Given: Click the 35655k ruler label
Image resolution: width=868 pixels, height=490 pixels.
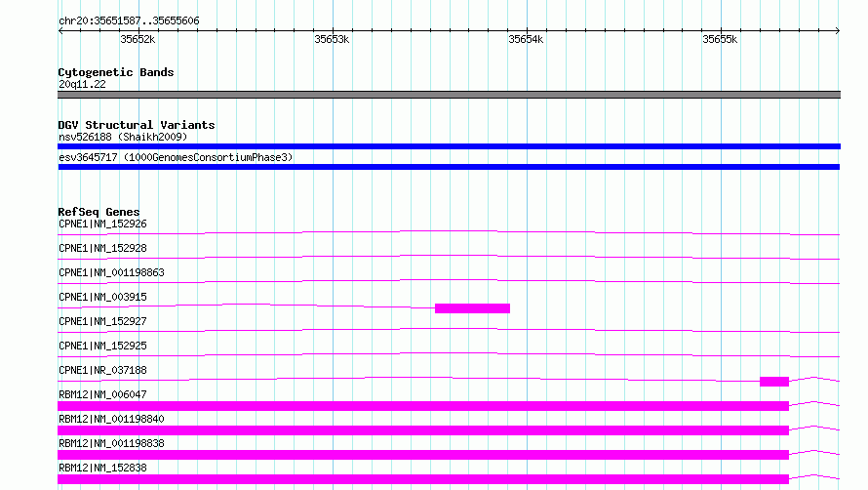Looking at the screenshot, I should (x=720, y=39).
